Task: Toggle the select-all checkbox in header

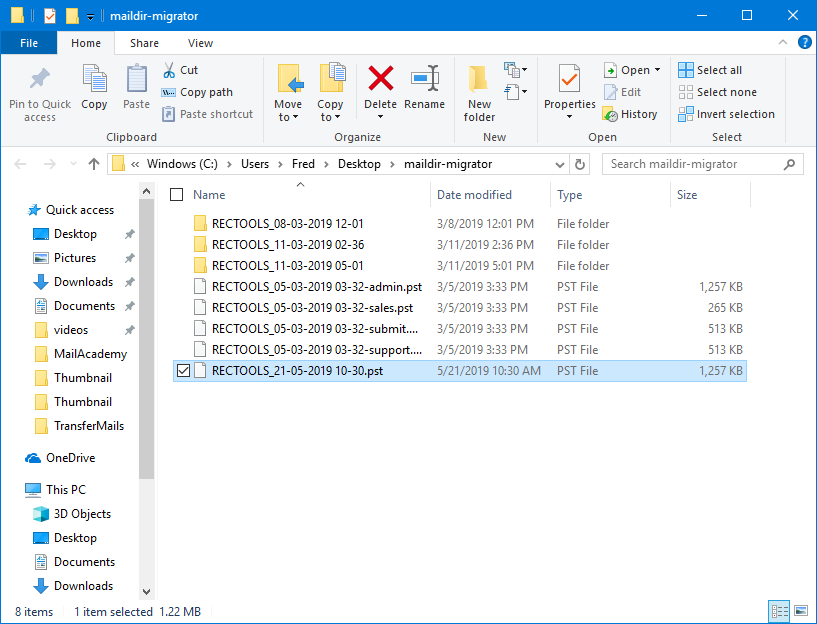Action: (x=177, y=195)
